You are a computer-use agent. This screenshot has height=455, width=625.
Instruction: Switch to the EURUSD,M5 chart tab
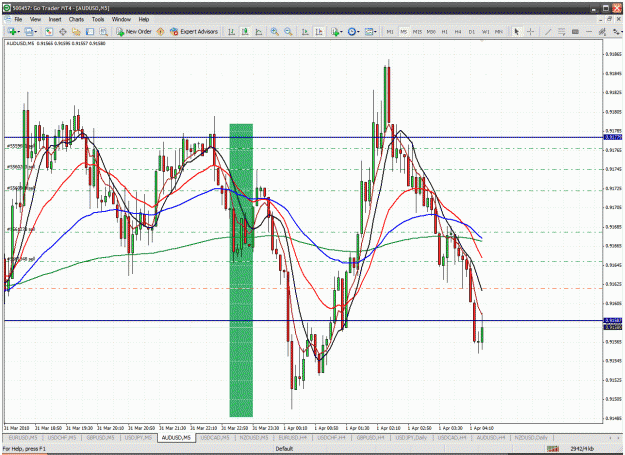(x=23, y=438)
